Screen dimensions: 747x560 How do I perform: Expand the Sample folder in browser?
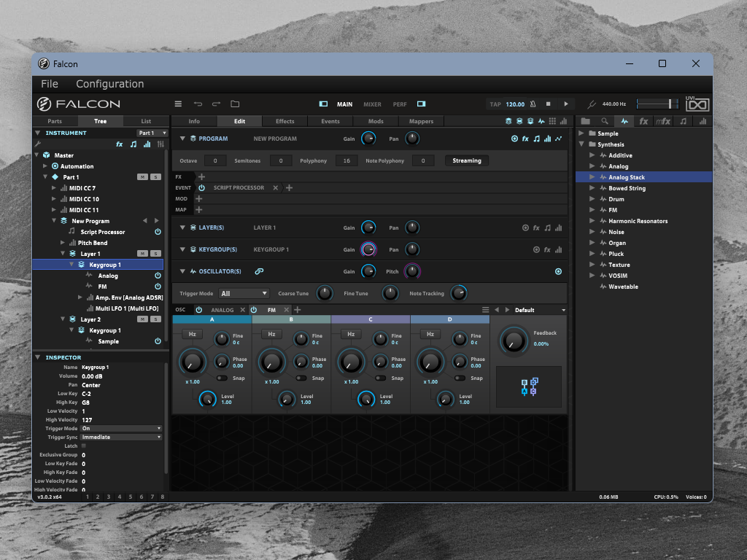point(581,133)
